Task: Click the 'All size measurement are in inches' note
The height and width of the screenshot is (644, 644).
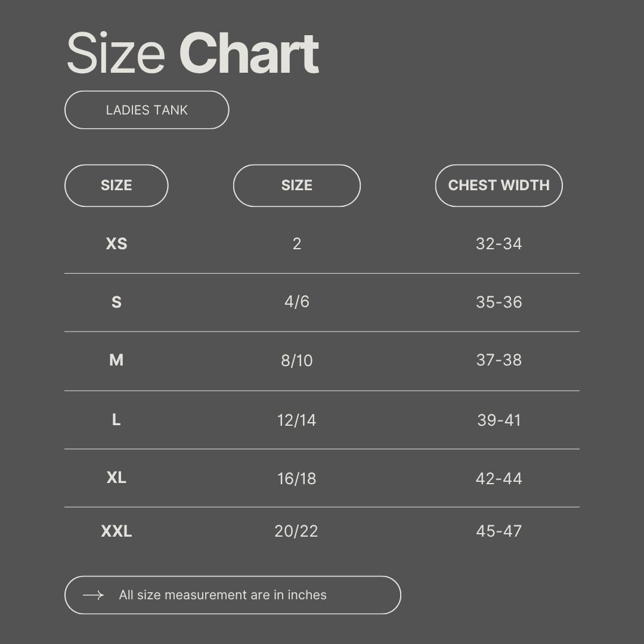Action: coord(222,595)
